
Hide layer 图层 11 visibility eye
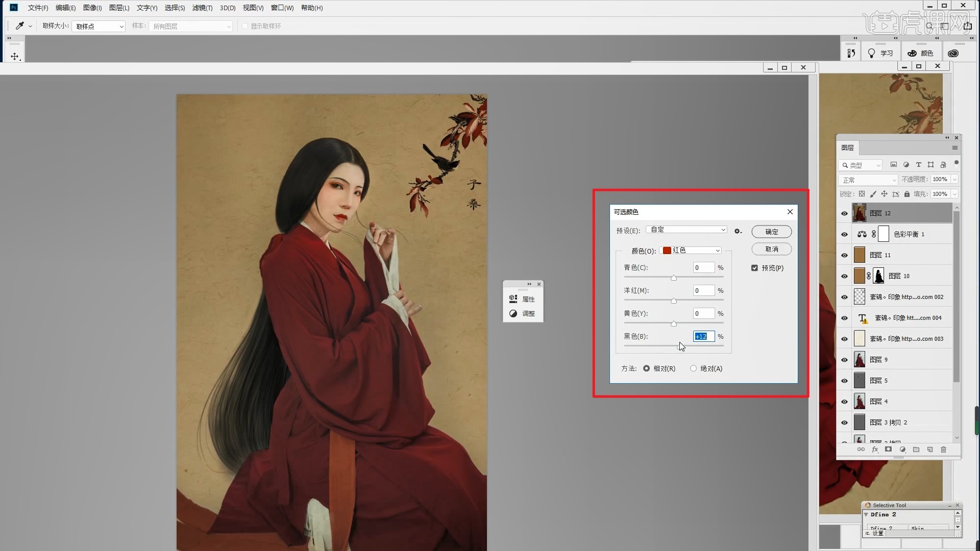coord(844,255)
